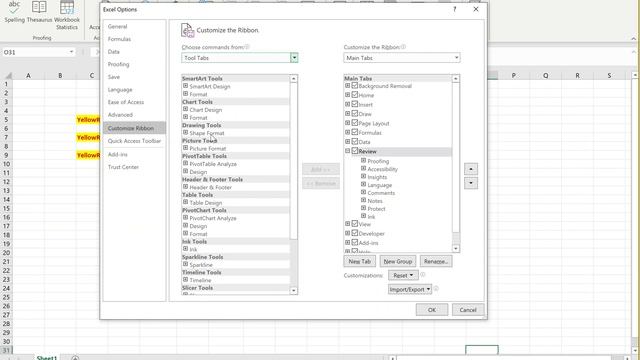
Task: Click the New Group button
Action: (x=398, y=261)
